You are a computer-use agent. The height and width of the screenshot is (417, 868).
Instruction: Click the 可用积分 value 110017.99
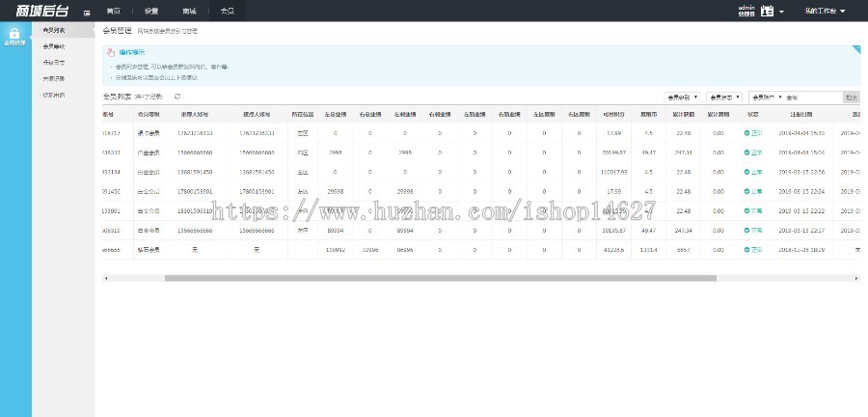pos(613,172)
